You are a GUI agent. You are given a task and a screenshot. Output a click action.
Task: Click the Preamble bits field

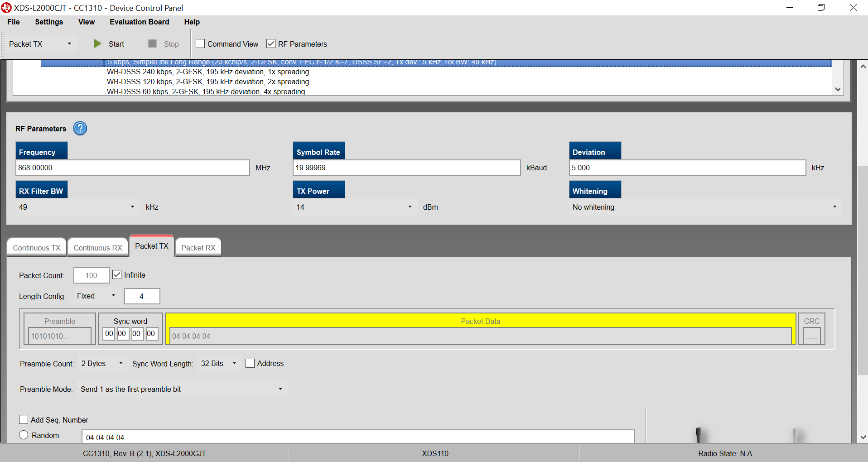pyautogui.click(x=60, y=336)
